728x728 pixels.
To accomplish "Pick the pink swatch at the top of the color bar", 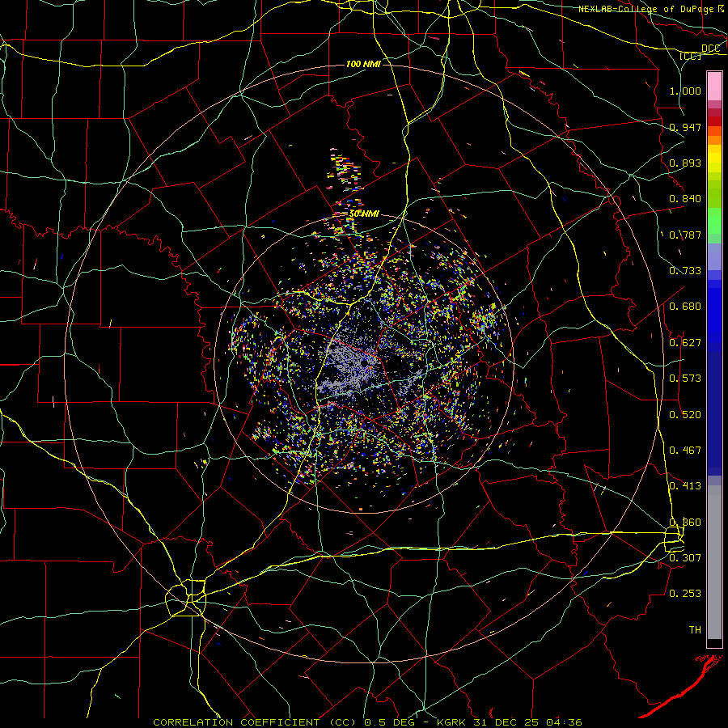I will [714, 87].
